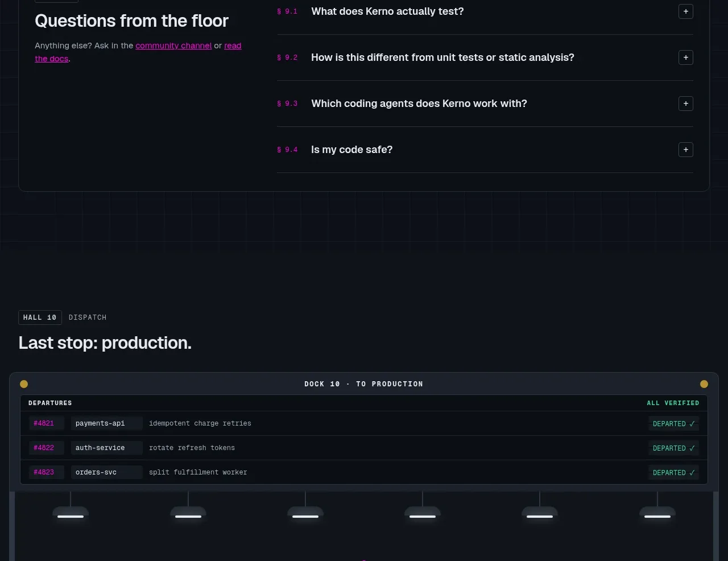The width and height of the screenshot is (728, 561).
Task: Click 'rotate refresh tokens' description
Action: pyautogui.click(x=192, y=448)
